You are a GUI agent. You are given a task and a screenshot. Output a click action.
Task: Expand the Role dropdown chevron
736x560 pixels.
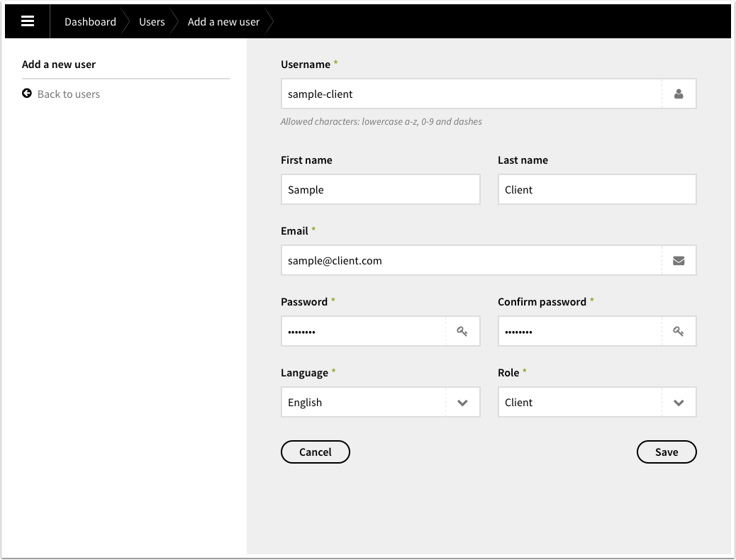[x=679, y=403]
